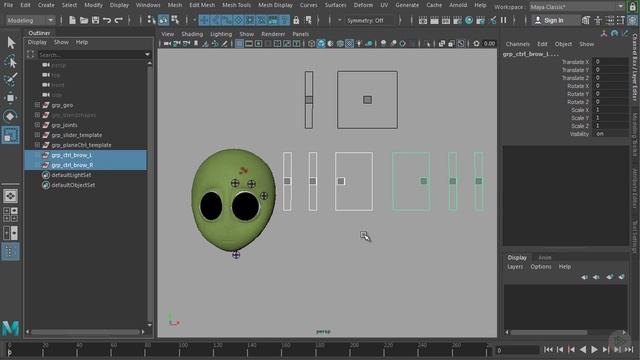Go to start of playback range
Image resolution: width=640 pixels, height=360 pixels.
pyautogui.click(x=548, y=349)
